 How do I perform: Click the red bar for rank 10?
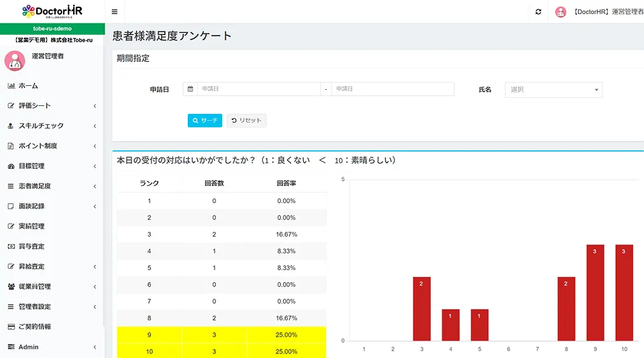[625, 293]
